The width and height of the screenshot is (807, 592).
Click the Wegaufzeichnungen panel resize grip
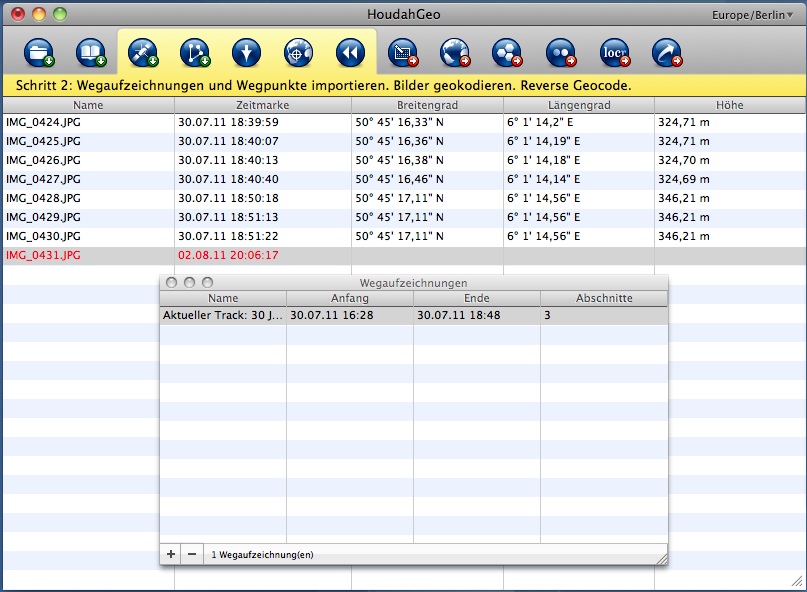coord(662,559)
